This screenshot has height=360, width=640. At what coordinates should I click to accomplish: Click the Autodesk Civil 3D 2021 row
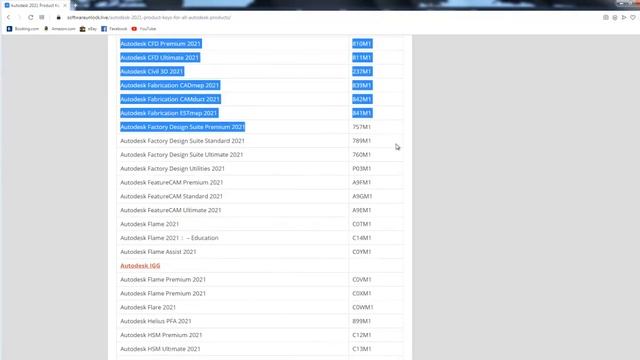pos(260,71)
